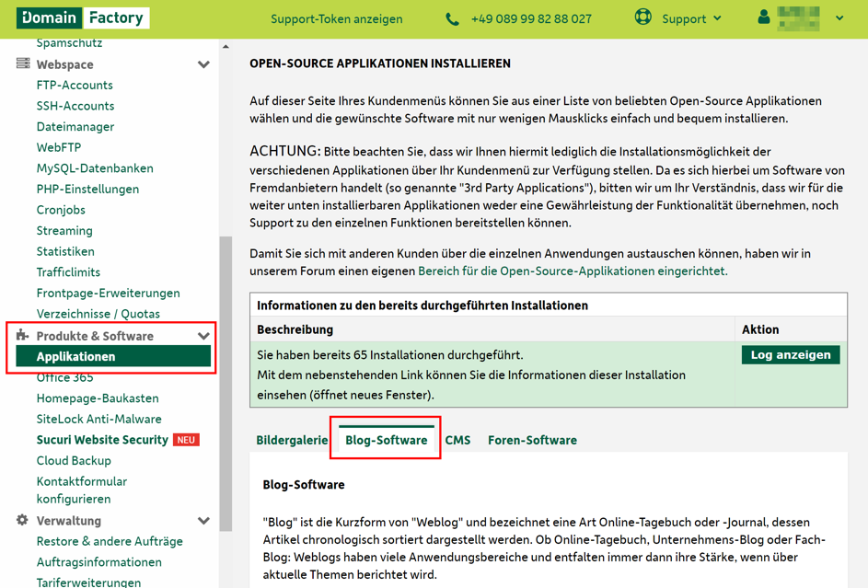The height and width of the screenshot is (588, 868).
Task: Select Applikationen in the sidebar
Action: coord(113,356)
